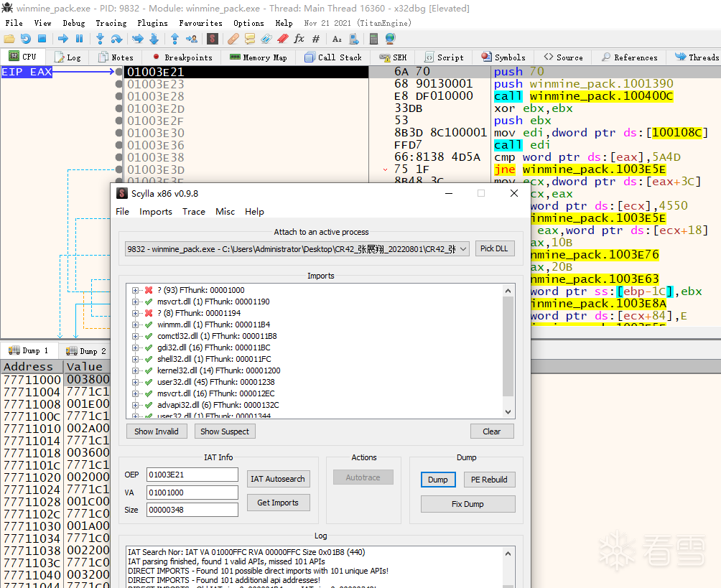
Task: Expand the kernel32.dll import tree node
Action: 135,370
